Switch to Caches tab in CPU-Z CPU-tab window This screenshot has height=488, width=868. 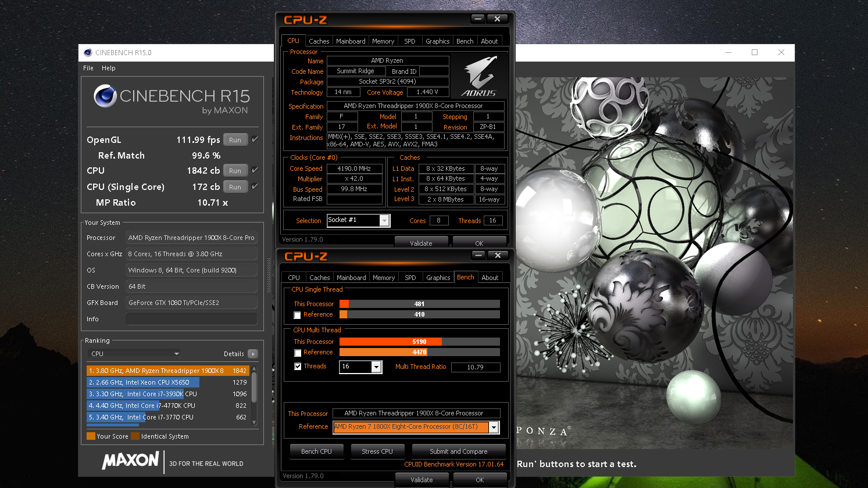click(x=319, y=41)
